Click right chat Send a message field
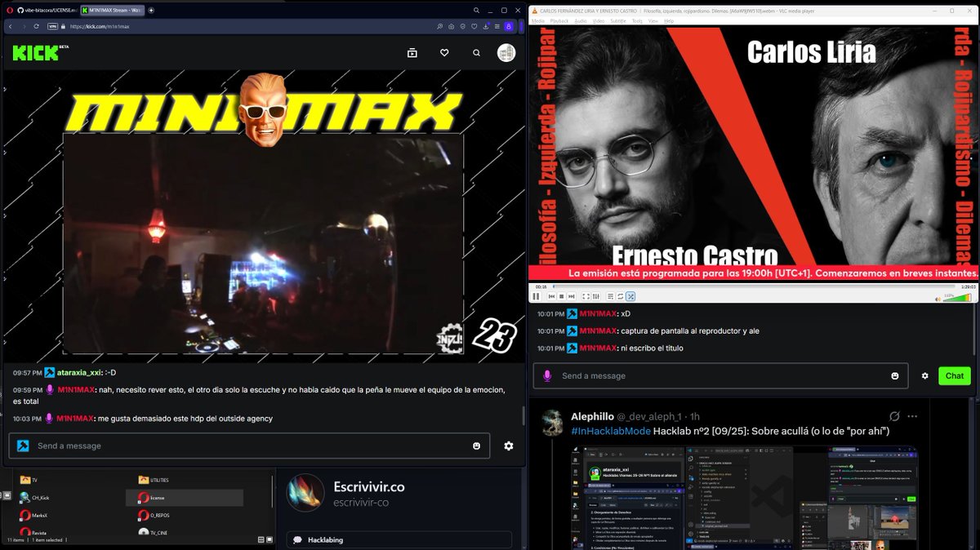Viewport: 980px width, 550px height. (x=722, y=375)
